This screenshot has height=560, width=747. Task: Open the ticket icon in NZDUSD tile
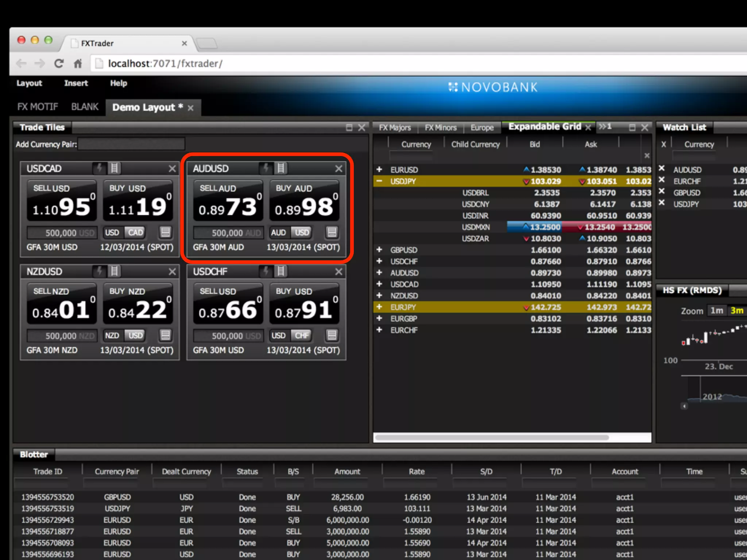(165, 335)
